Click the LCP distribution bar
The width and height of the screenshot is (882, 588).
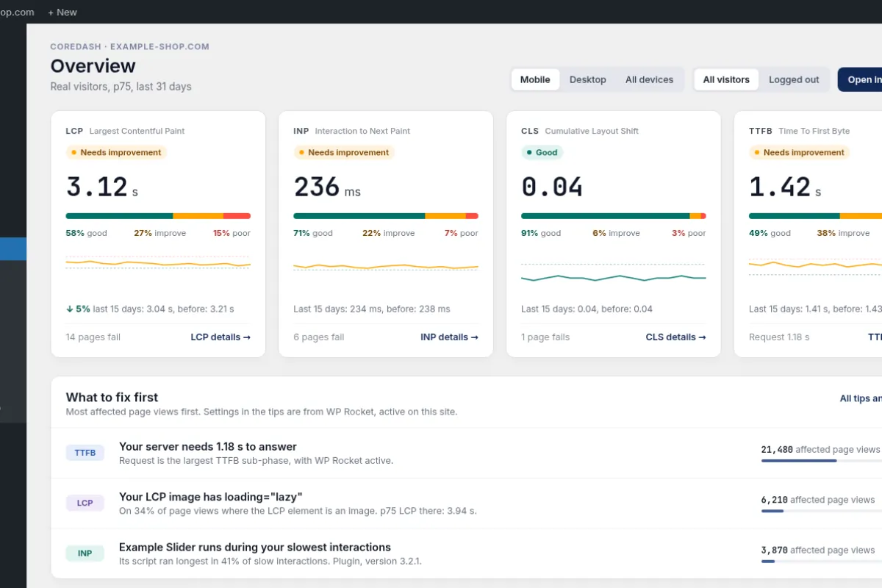[x=158, y=216]
